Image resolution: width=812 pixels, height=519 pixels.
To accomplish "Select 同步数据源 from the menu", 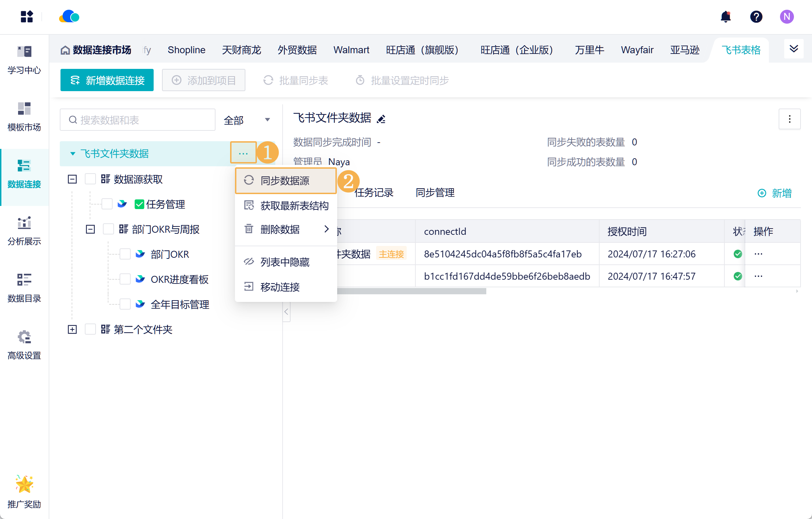I will click(286, 181).
